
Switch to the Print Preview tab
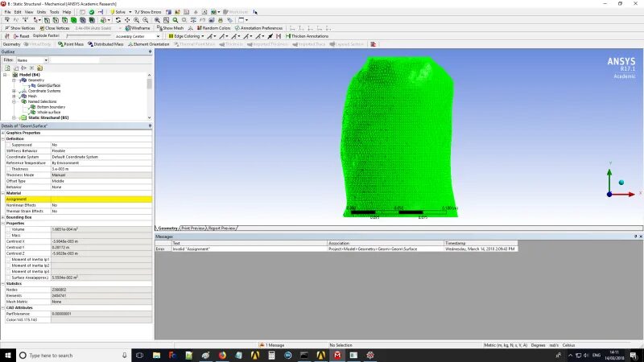[x=192, y=228]
